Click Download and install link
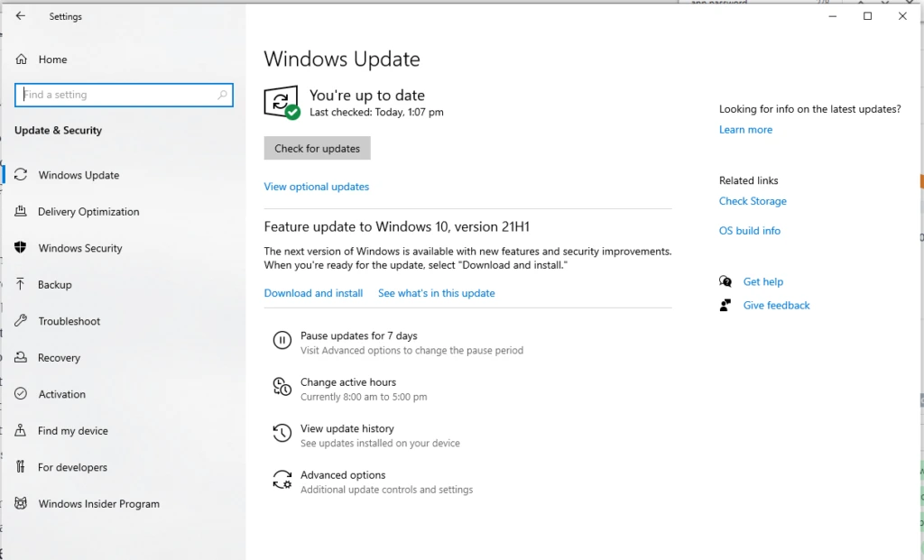 [x=313, y=293]
